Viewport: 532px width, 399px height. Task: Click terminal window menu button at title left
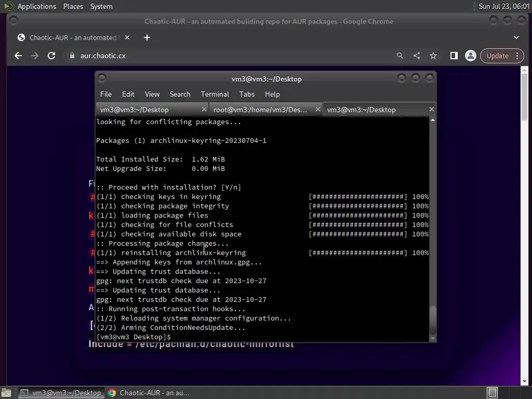(x=102, y=78)
